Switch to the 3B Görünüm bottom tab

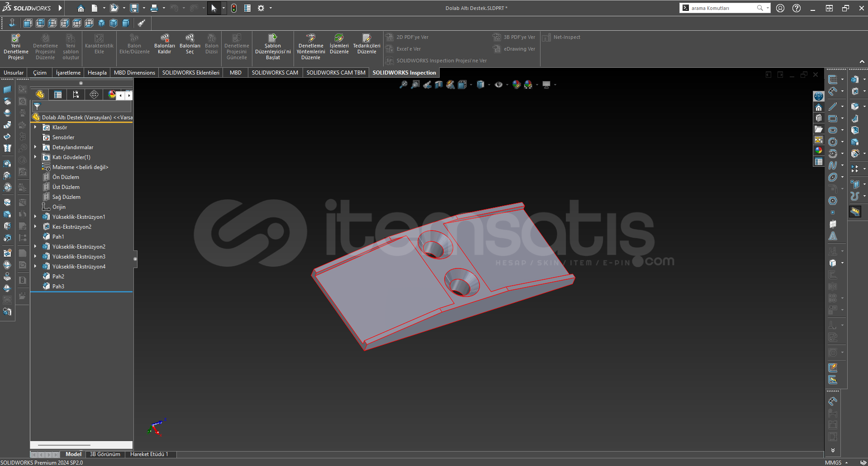(105, 454)
